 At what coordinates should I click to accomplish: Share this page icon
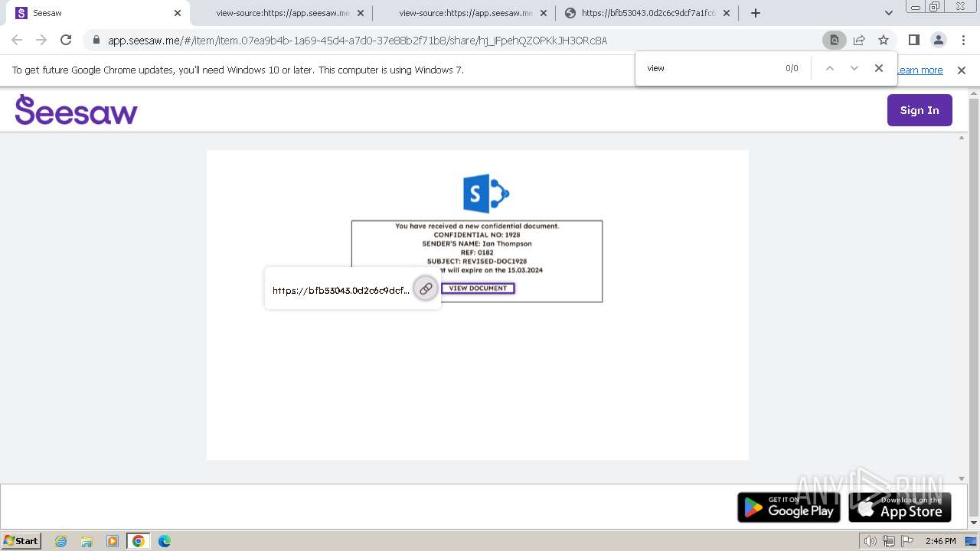coord(859,41)
